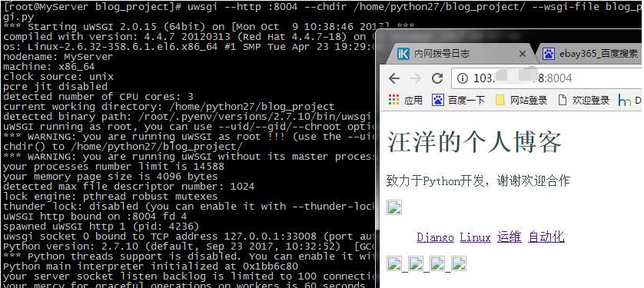Click terminal line 'Python main interpreter initialized at 0x1bb6c80'
This screenshot has width=644, height=288.
151,266
